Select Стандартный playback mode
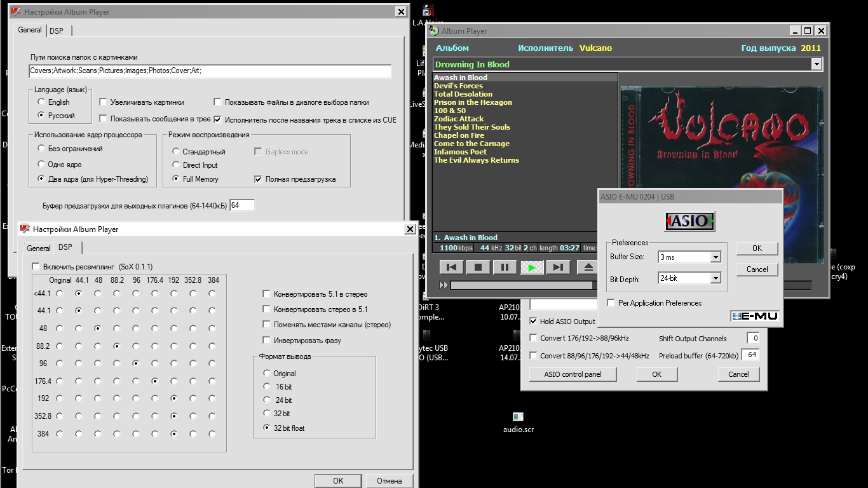Image resolution: width=868 pixels, height=488 pixels. coord(176,152)
